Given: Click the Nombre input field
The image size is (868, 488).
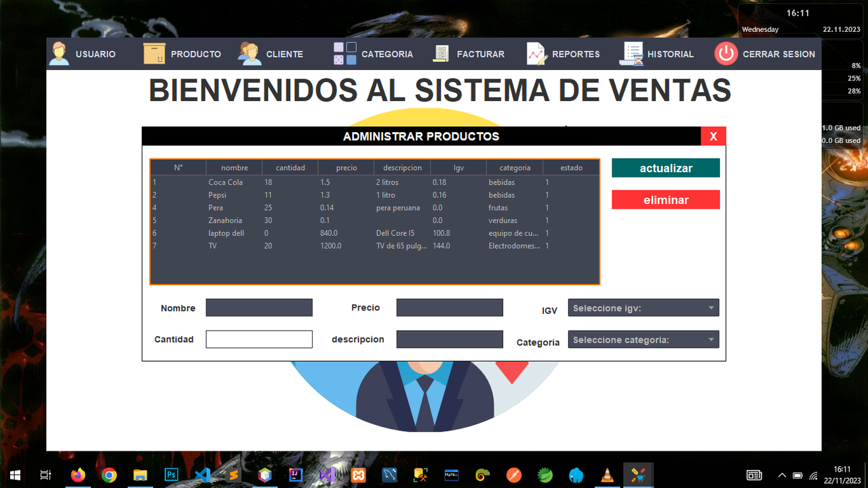Looking at the screenshot, I should point(259,307).
